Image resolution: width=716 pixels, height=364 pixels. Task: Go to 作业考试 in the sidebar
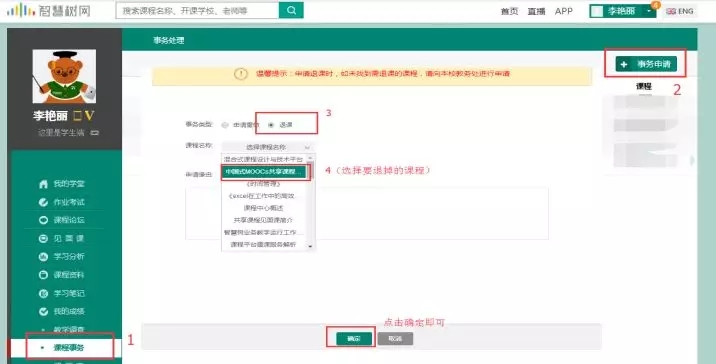(x=69, y=202)
